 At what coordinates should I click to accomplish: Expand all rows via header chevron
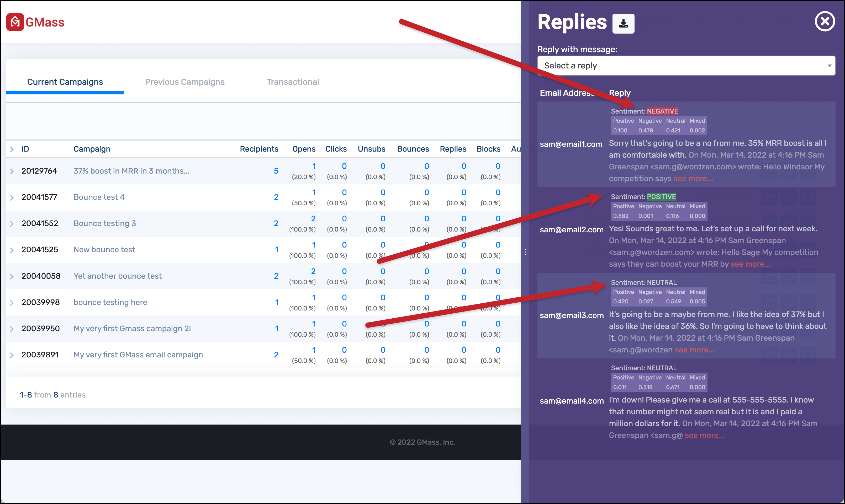(x=12, y=149)
